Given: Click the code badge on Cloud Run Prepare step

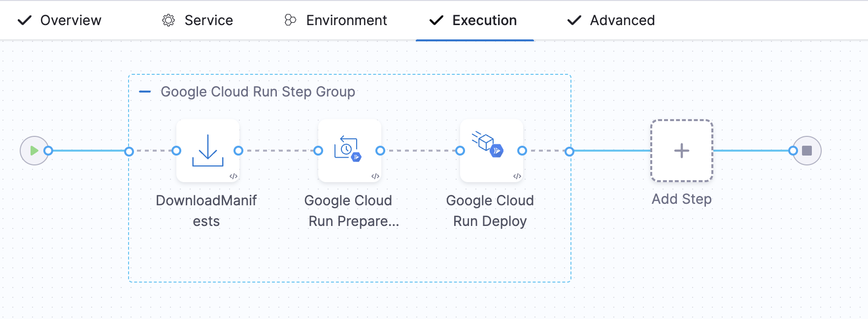Looking at the screenshot, I should [375, 176].
